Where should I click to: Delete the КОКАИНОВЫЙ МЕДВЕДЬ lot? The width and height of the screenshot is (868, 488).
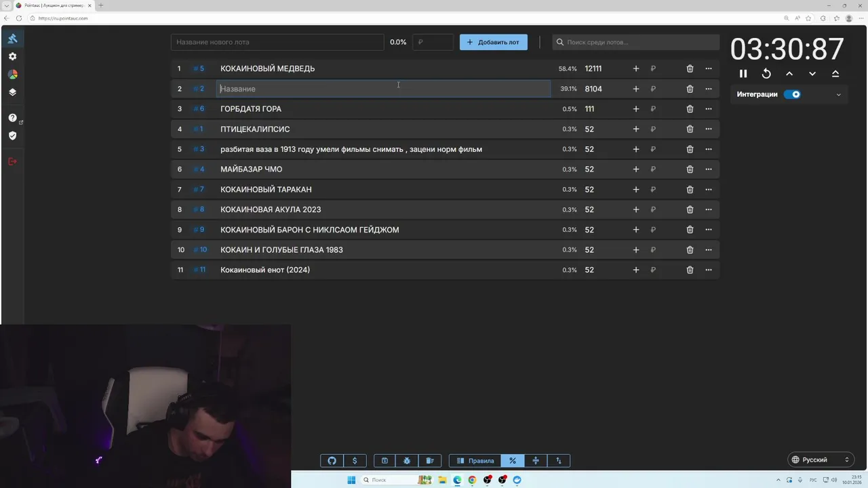[x=690, y=68]
